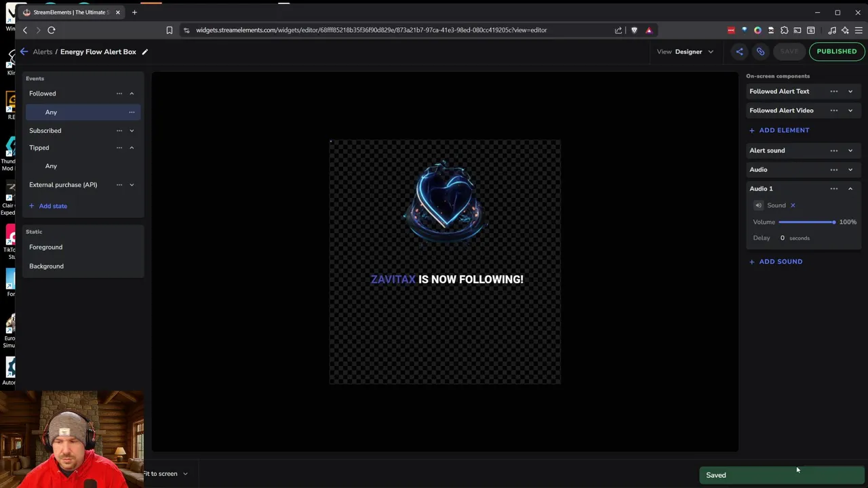Image resolution: width=868 pixels, height=488 pixels.
Task: Open options dots for Alert sound
Action: [834, 150]
